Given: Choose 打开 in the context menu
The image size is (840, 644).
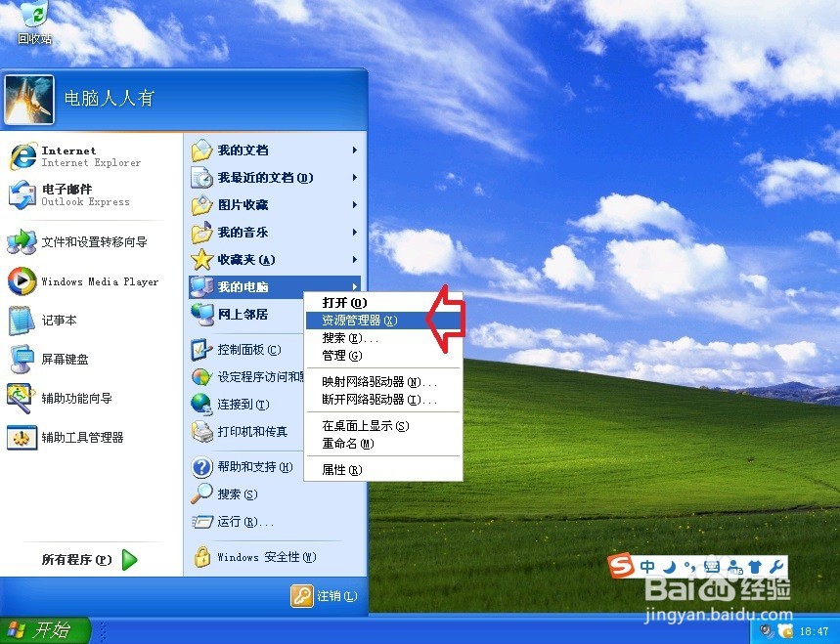Looking at the screenshot, I should coord(383,303).
